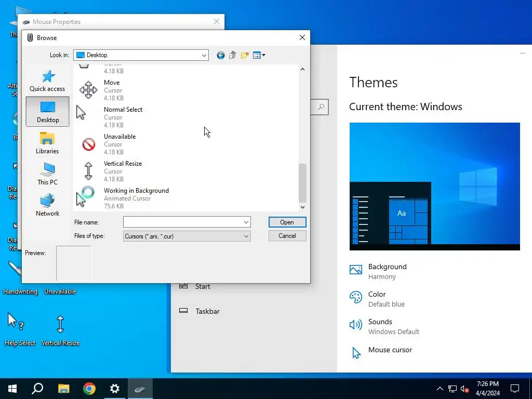The height and width of the screenshot is (399, 532).
Task: Click the Cancel button in Browse
Action: [287, 236]
